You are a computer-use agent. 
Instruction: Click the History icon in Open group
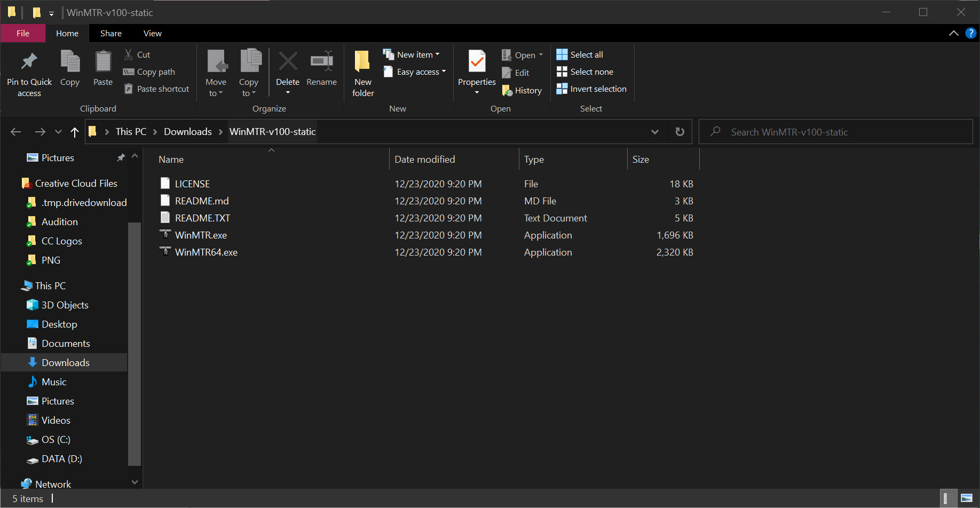tap(508, 91)
